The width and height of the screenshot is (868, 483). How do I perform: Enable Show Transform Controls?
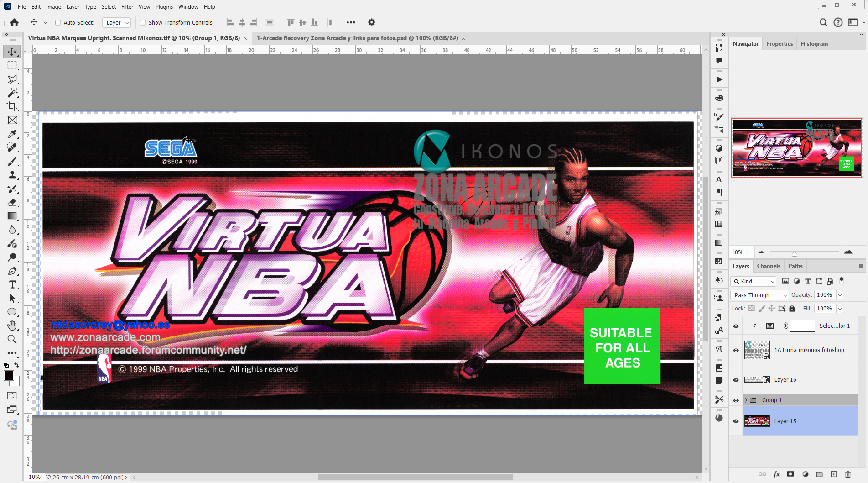[142, 22]
